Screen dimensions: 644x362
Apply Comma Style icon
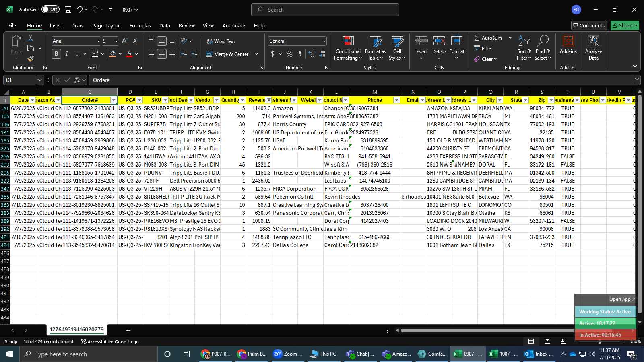(x=300, y=54)
